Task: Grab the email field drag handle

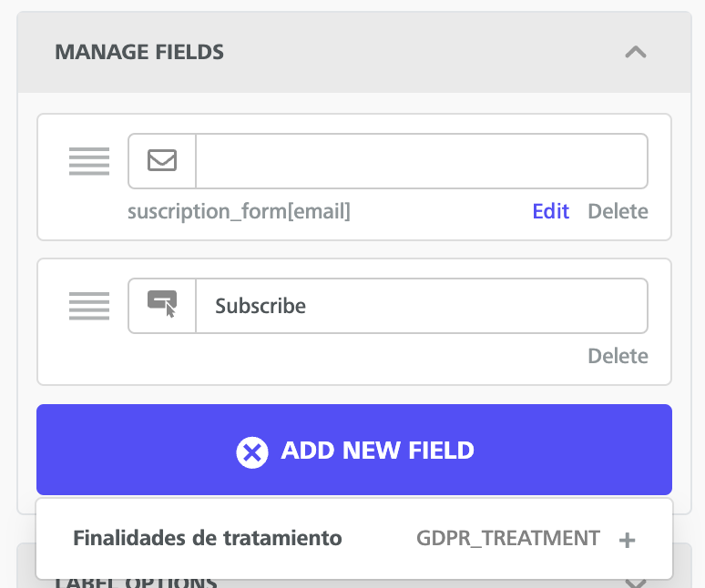Action: [89, 161]
